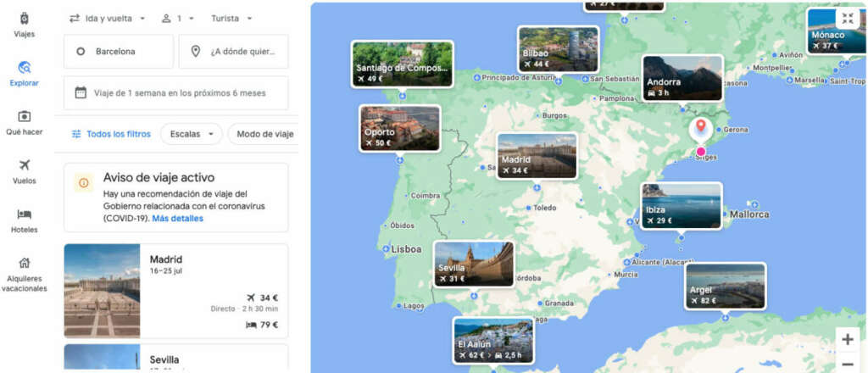
Task: Click the Mónaco 37 € map card
Action: 837,31
